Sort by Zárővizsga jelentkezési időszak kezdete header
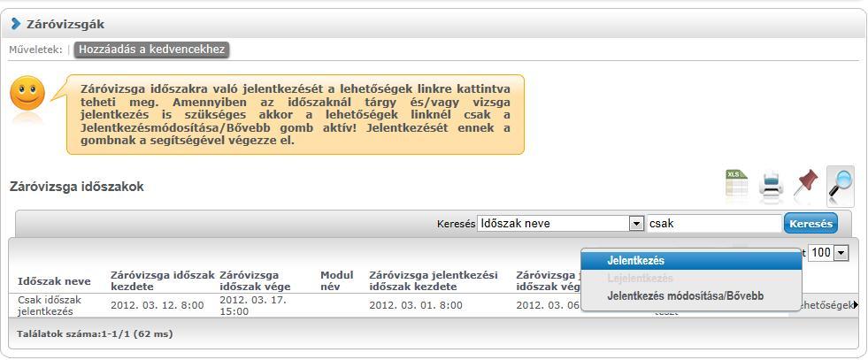The image size is (868, 360). (434, 281)
